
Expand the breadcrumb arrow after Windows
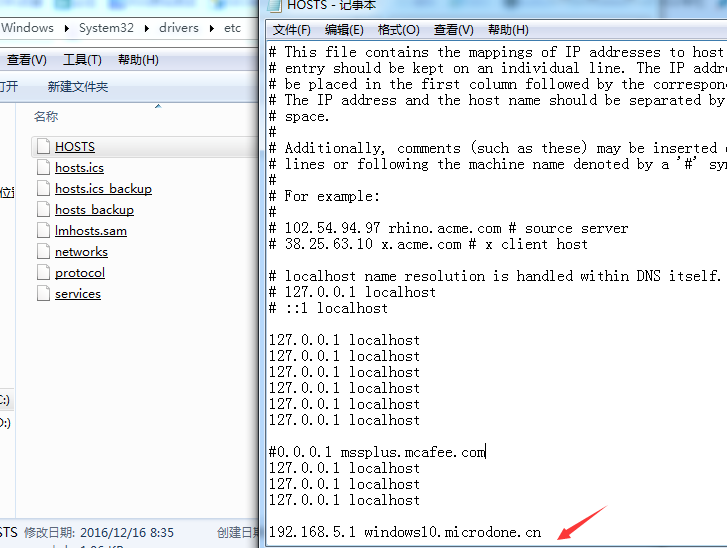tap(63, 28)
